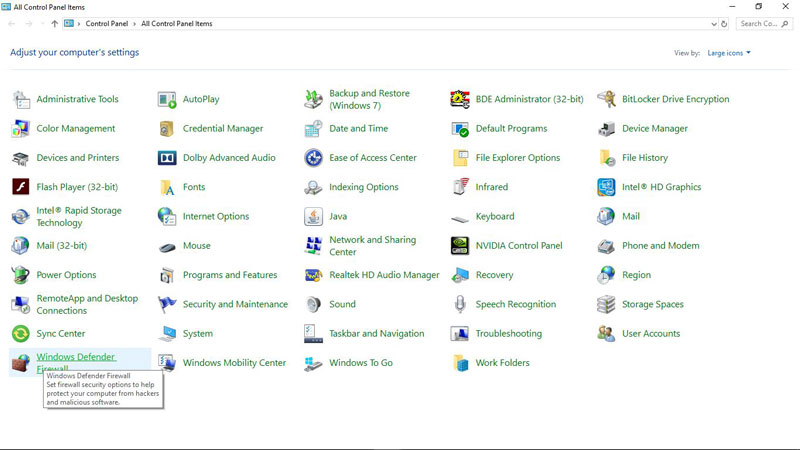Open the Mail (32-bit) link
The width and height of the screenshot is (800, 450).
pyautogui.click(x=61, y=246)
